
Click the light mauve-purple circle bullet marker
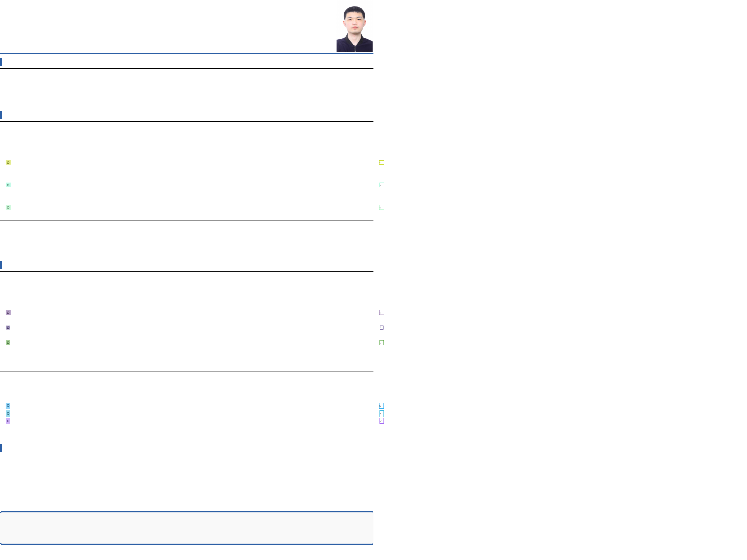point(8,313)
